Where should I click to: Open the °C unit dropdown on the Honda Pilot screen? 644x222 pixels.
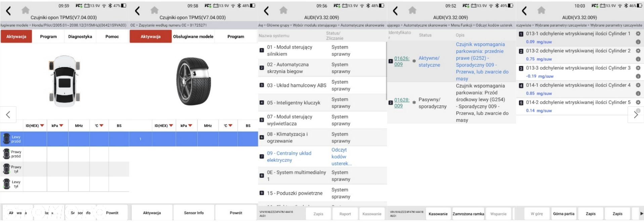click(x=101, y=126)
